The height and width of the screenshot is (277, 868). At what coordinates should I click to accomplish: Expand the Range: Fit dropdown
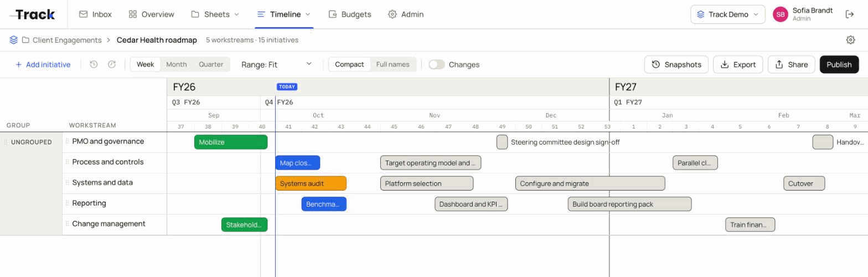tap(277, 64)
